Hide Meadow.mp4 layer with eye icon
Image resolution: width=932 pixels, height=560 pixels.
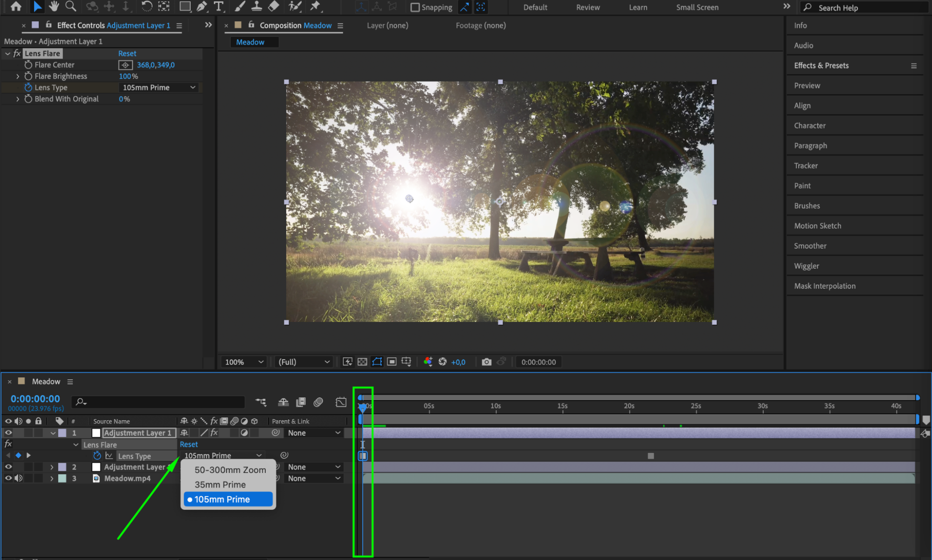click(x=8, y=478)
